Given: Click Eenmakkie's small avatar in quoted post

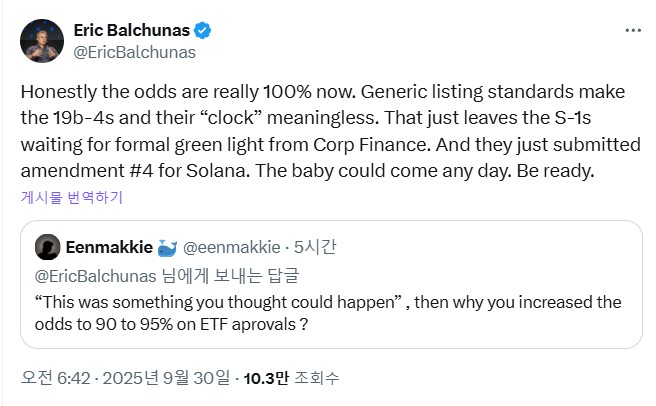Looking at the screenshot, I should 45,246.
